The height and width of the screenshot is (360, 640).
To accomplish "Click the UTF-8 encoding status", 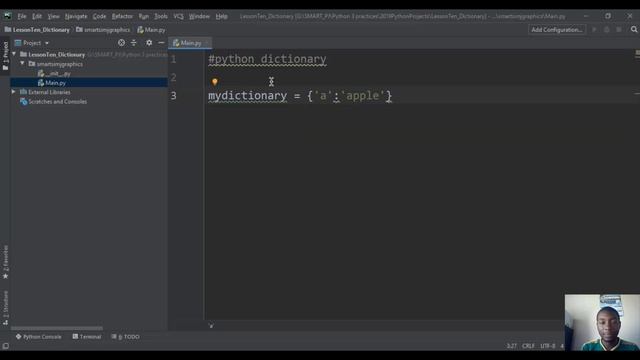I will (x=548, y=346).
